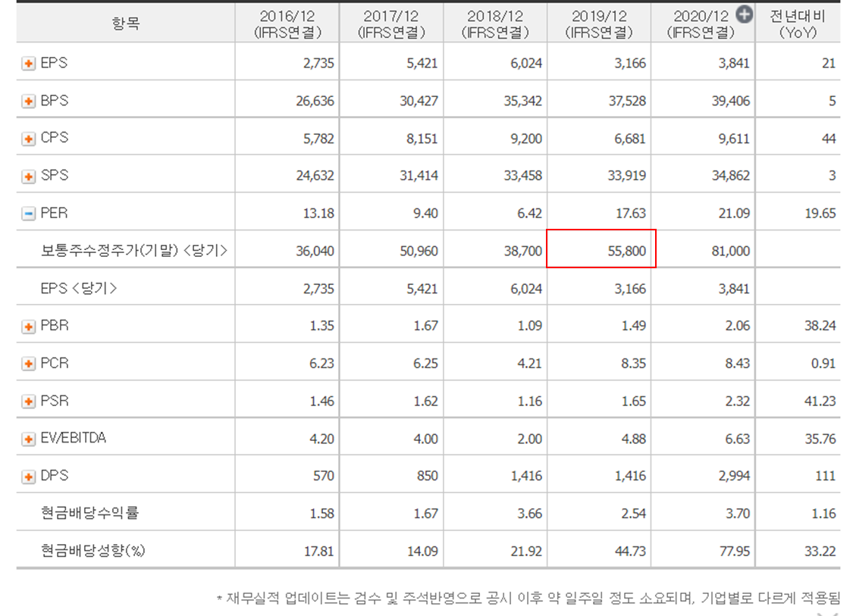Click the PBR YoY value 38.24

tap(820, 327)
